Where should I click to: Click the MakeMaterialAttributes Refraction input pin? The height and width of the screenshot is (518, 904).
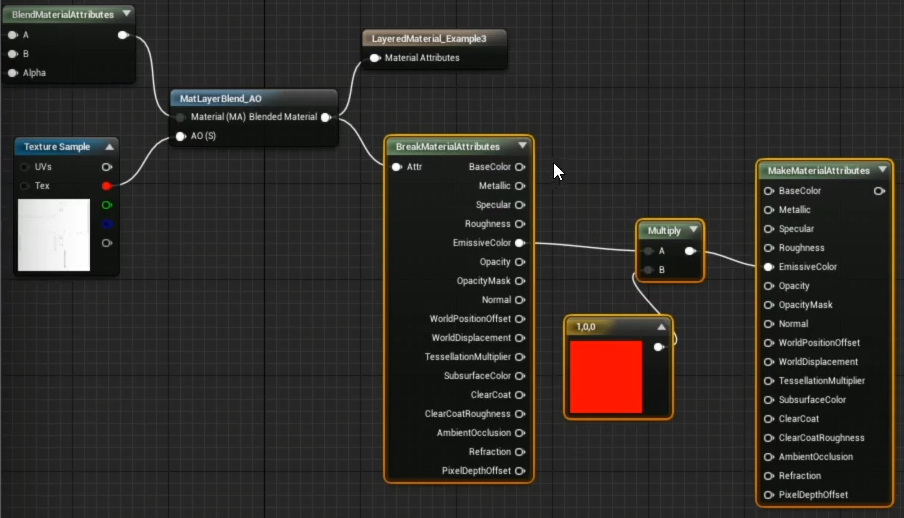(x=769, y=476)
